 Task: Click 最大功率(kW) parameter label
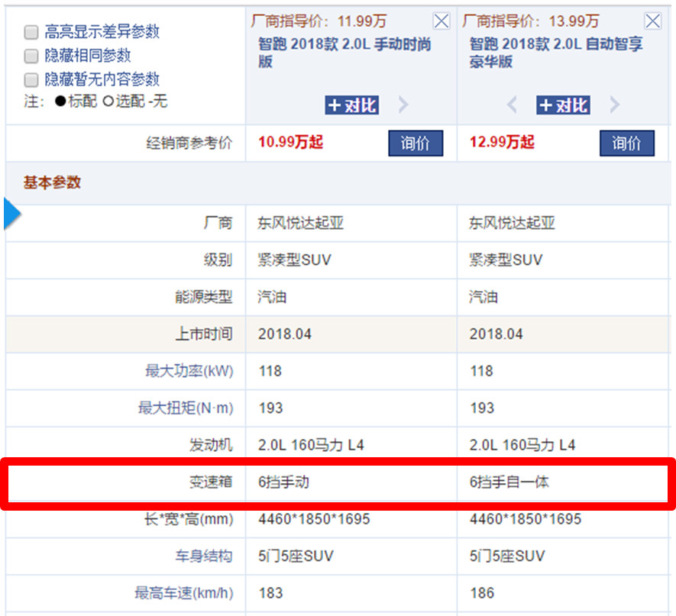click(x=189, y=371)
